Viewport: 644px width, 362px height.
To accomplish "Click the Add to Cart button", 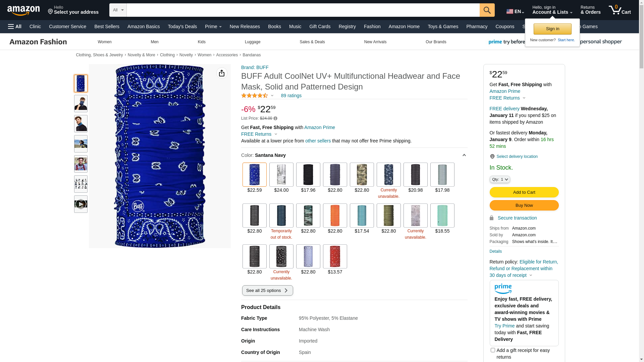I will (524, 192).
